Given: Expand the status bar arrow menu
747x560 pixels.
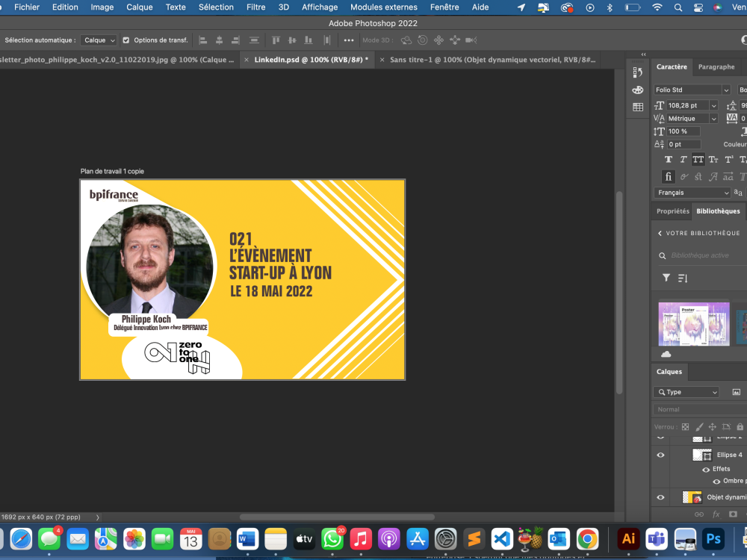Looking at the screenshot, I should click(x=98, y=517).
